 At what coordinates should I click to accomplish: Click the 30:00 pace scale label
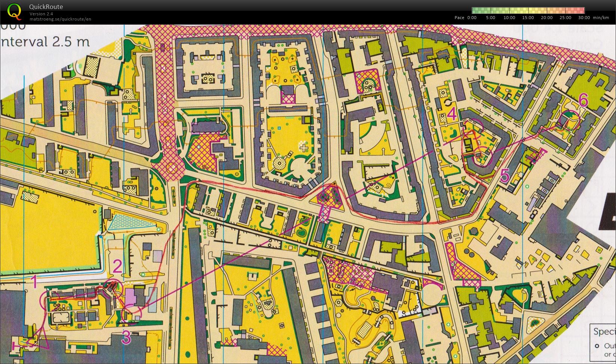(x=584, y=17)
